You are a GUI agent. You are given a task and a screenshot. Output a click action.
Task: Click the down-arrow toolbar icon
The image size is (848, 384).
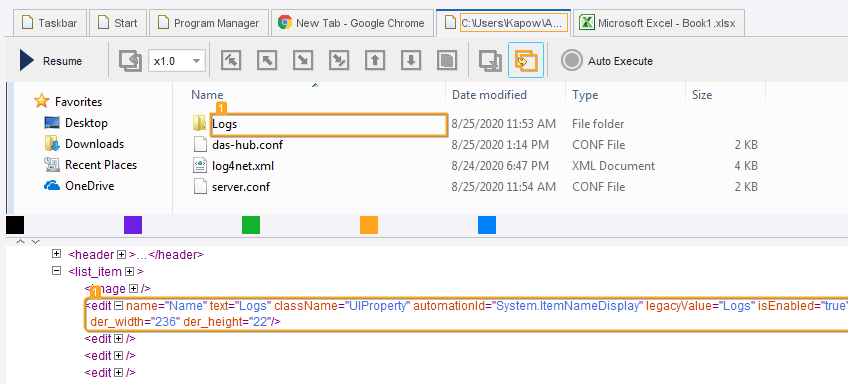(x=411, y=61)
